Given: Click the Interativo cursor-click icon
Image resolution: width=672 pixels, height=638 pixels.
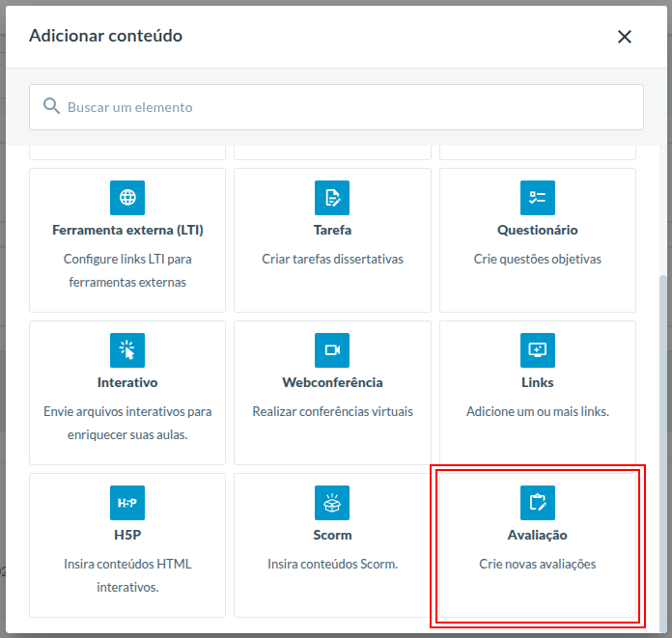Looking at the screenshot, I should pos(127,350).
